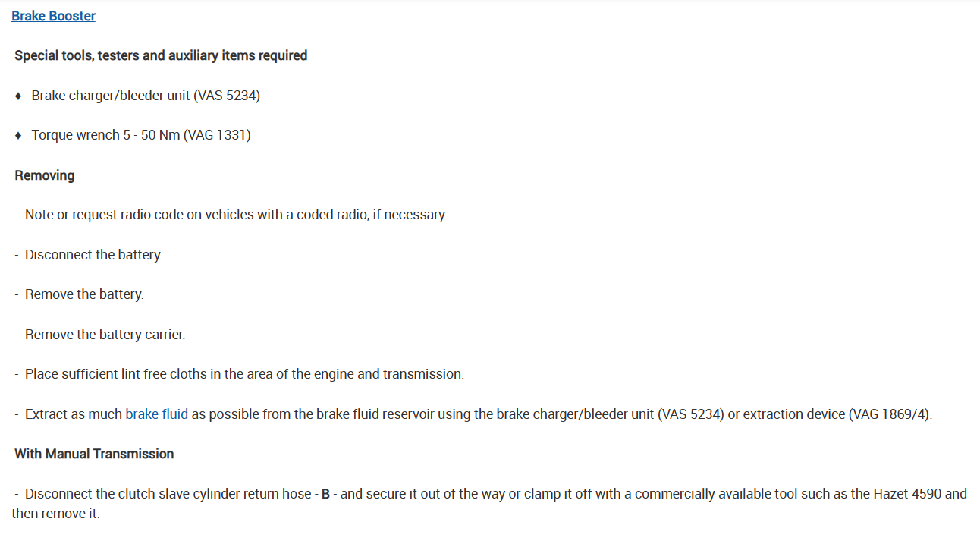Open the Brake Booster link
Image resolution: width=980 pixels, height=541 pixels.
(x=53, y=16)
